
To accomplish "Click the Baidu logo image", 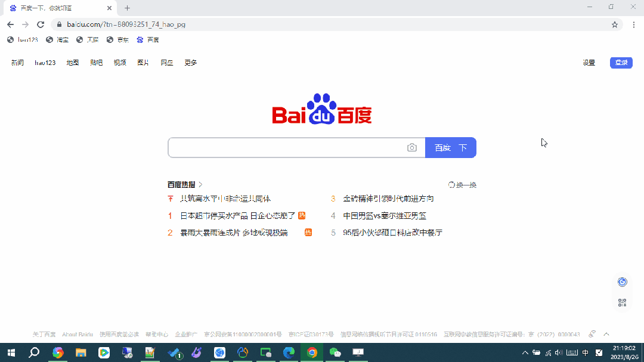I will pyautogui.click(x=322, y=109).
